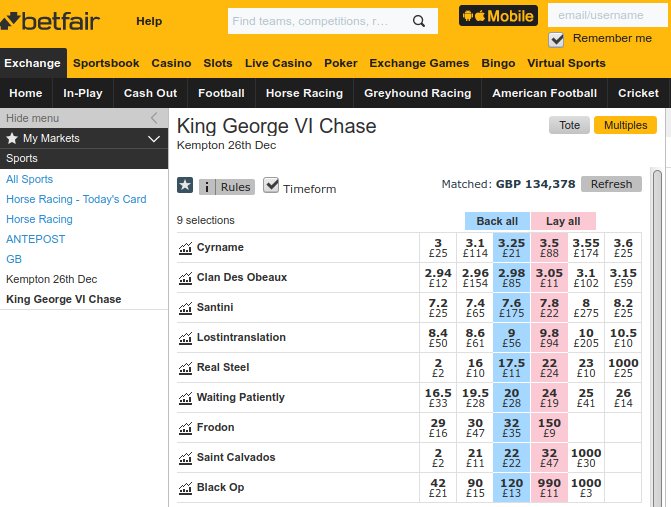Uncheck the Timeform checkbox
This screenshot has height=507, width=671.
(271, 185)
